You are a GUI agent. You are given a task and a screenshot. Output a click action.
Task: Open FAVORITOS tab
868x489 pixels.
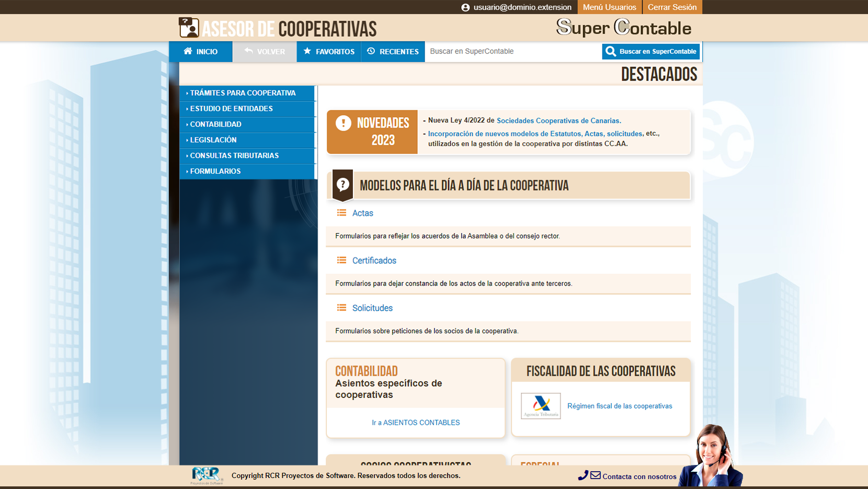tap(329, 52)
